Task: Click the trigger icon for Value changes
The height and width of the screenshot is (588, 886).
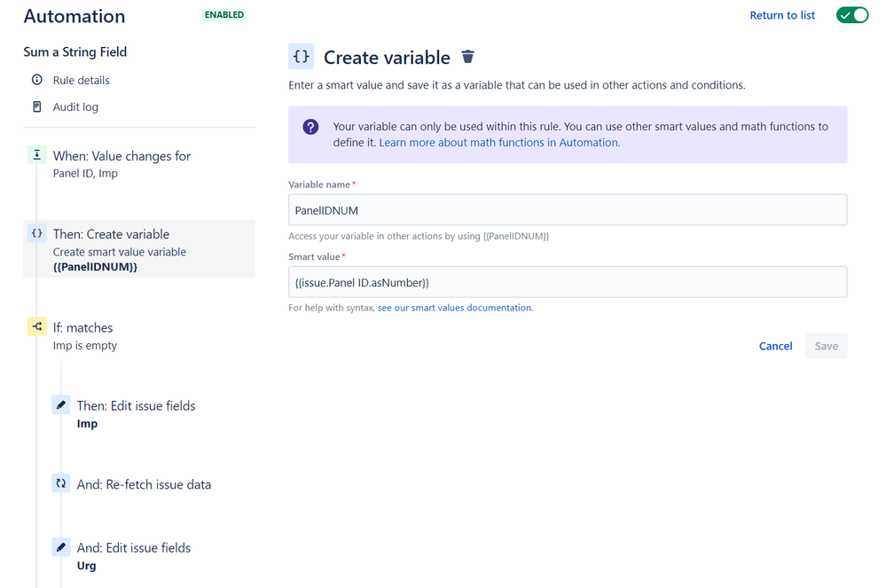Action: [x=36, y=156]
